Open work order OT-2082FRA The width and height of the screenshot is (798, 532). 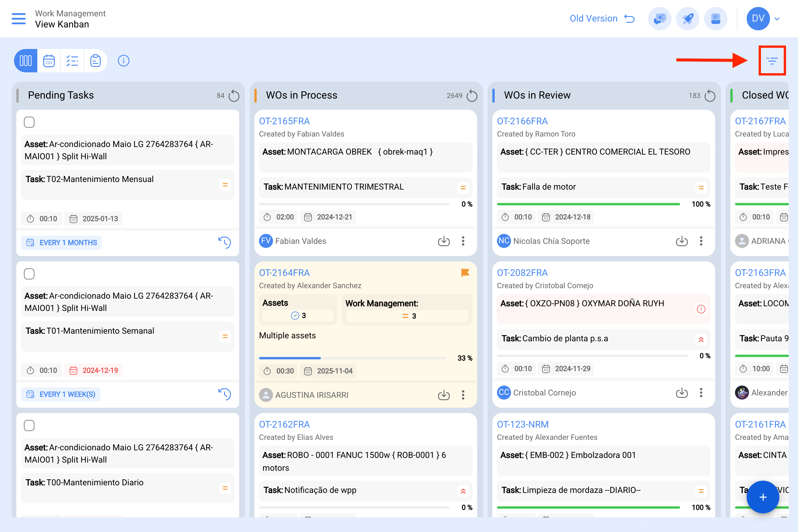coord(522,273)
